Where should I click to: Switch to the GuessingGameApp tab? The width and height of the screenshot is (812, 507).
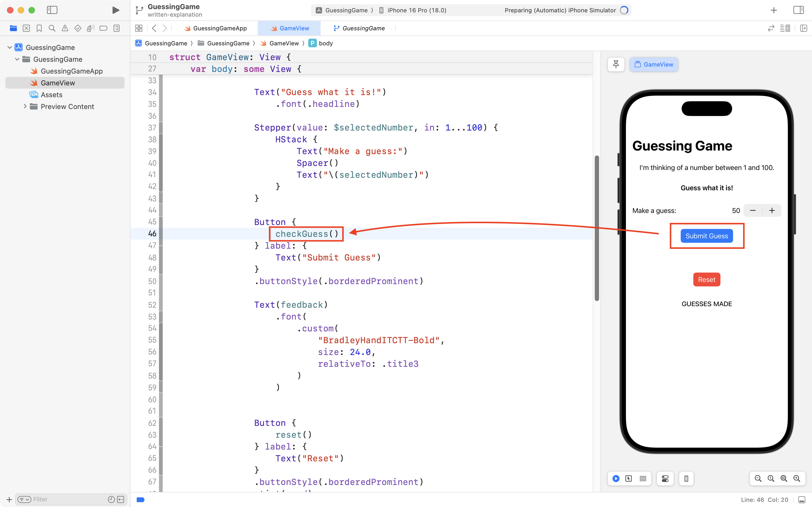pyautogui.click(x=220, y=28)
